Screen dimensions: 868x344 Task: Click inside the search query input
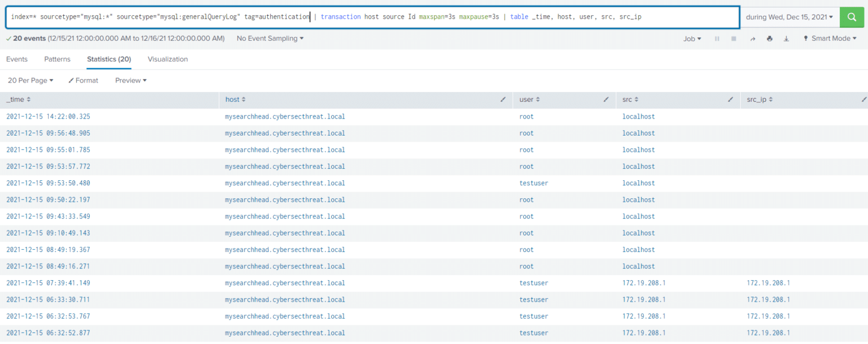pyautogui.click(x=373, y=17)
